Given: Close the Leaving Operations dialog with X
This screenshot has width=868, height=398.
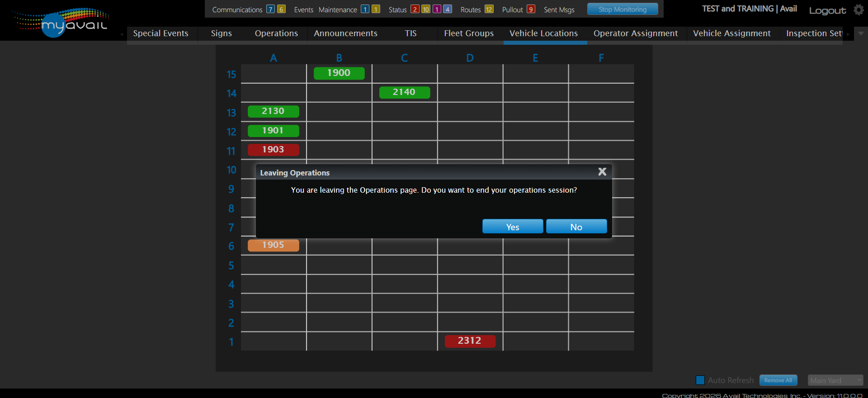Looking at the screenshot, I should 602,172.
